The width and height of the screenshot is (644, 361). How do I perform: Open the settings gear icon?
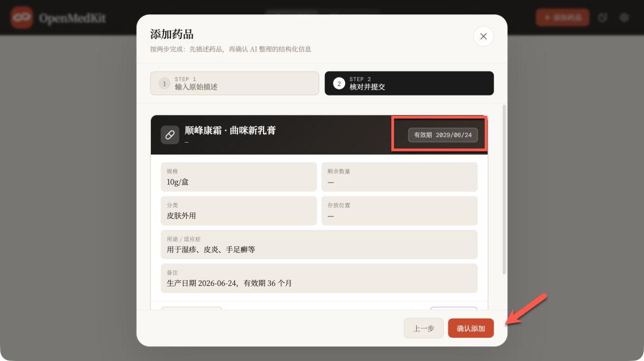click(624, 18)
